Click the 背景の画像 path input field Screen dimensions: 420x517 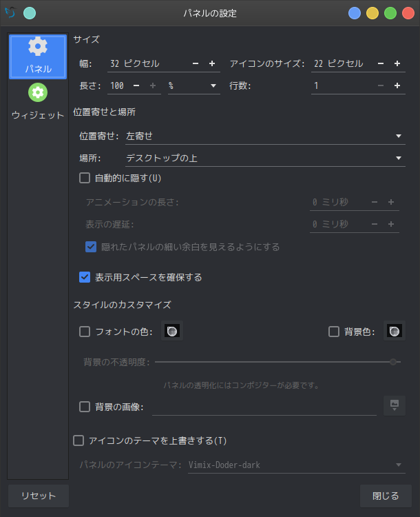[264, 407]
